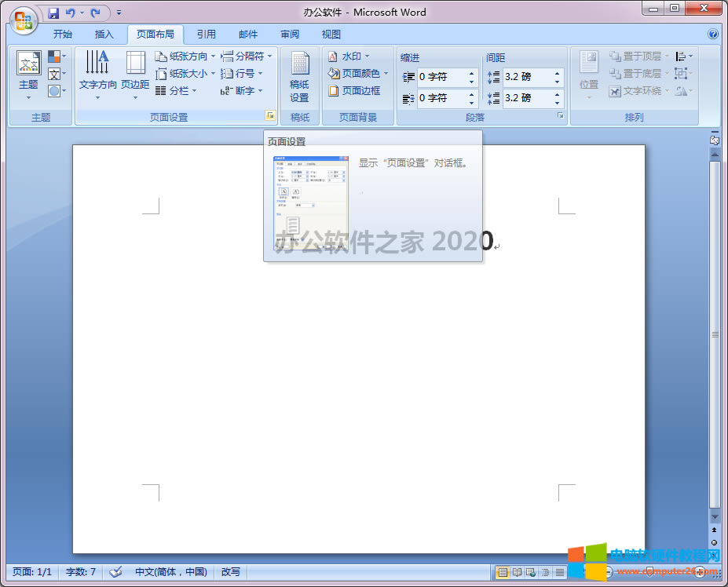
Task: Save the document from quick access toolbar
Action: tap(53, 13)
